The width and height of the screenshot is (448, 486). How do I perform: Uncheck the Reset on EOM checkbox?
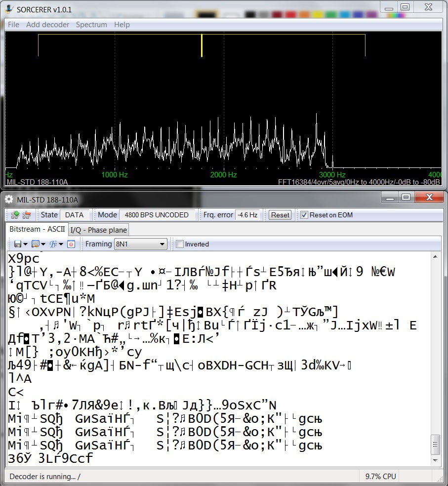click(x=304, y=215)
